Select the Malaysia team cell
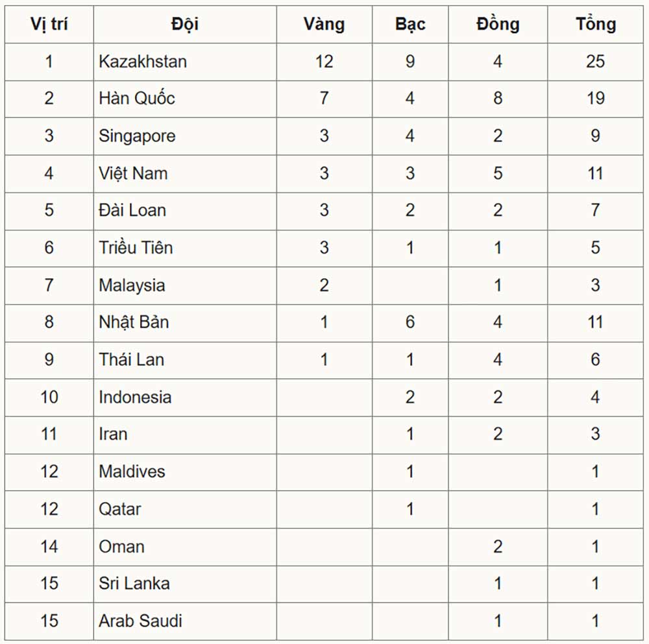 [132, 285]
